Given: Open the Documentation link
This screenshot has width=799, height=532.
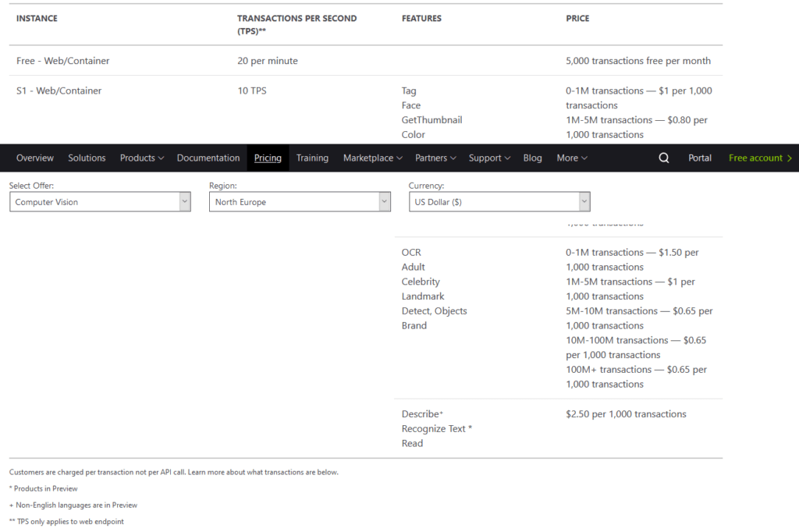Looking at the screenshot, I should point(208,158).
